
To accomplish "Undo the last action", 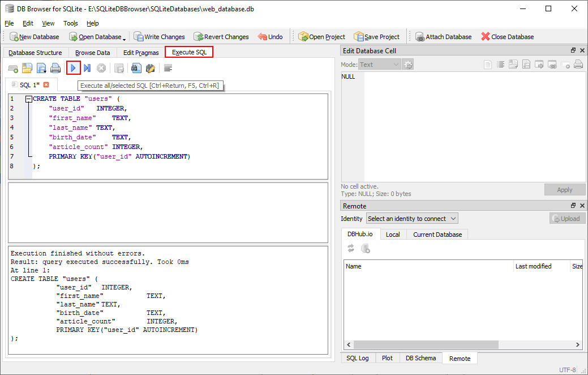I will coord(270,36).
